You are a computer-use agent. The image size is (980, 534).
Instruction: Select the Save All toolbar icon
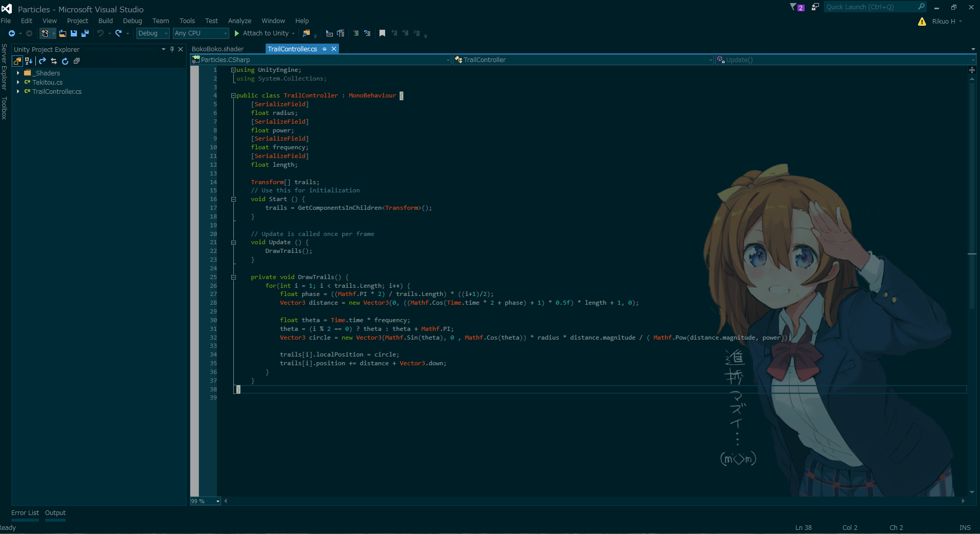pos(85,33)
